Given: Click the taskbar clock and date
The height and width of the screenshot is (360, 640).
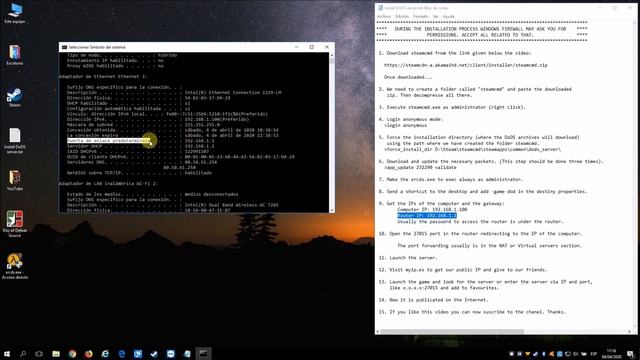Looking at the screenshot, I should [611, 353].
